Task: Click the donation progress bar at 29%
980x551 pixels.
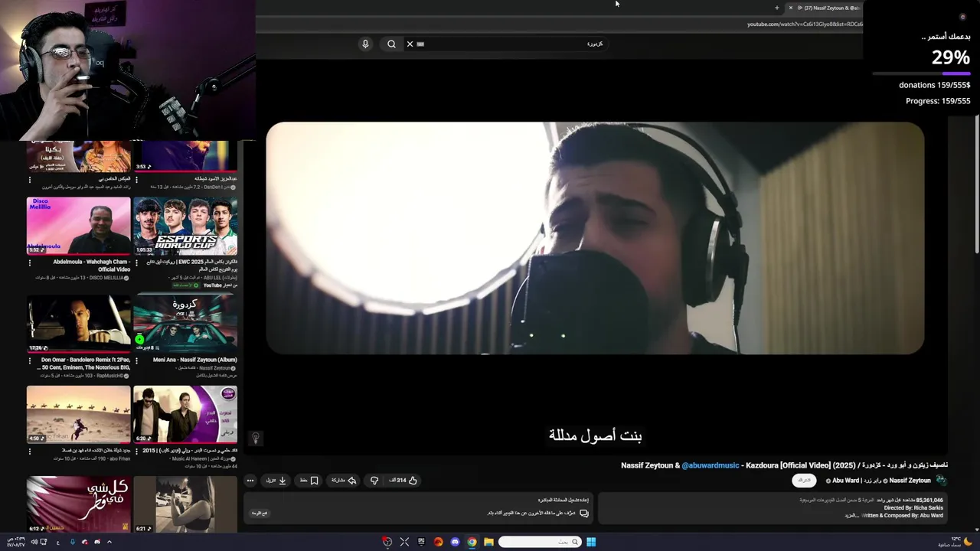Action: [x=922, y=73]
